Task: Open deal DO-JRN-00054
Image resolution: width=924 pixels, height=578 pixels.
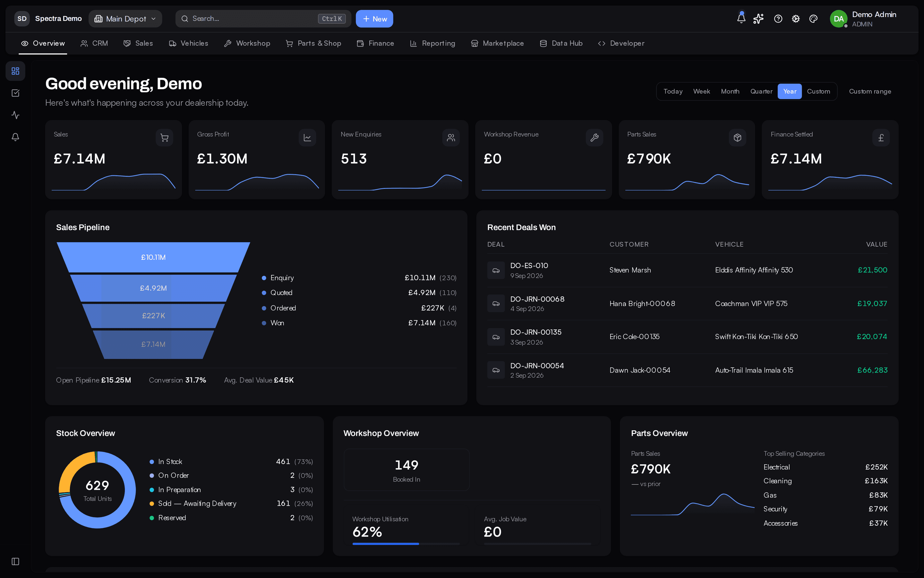Action: (x=537, y=365)
